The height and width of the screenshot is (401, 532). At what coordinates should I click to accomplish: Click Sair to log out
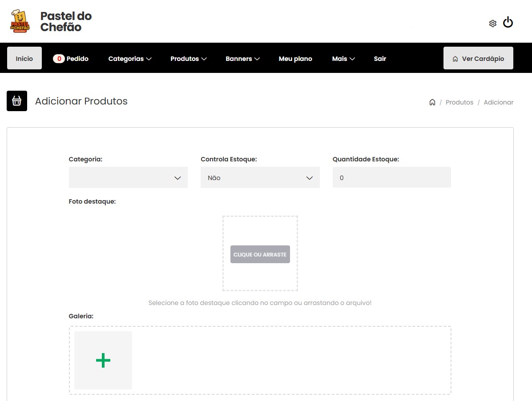[x=380, y=58]
